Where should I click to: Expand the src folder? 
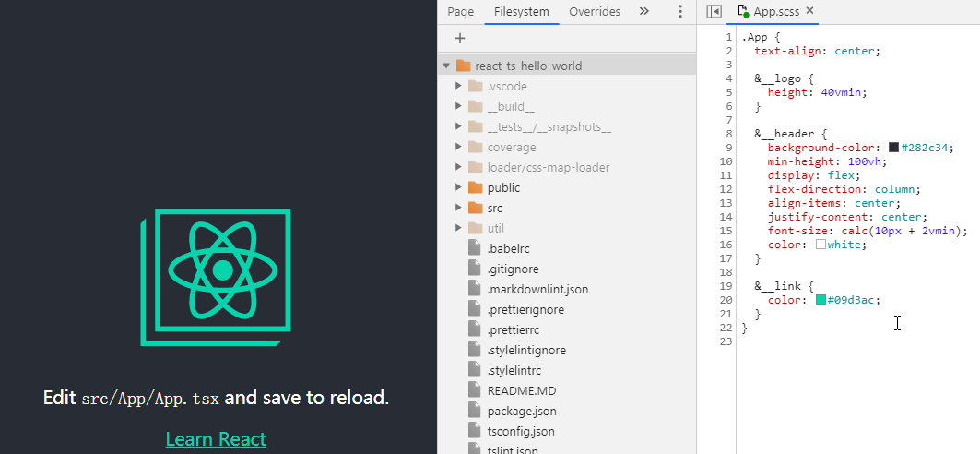coord(458,208)
